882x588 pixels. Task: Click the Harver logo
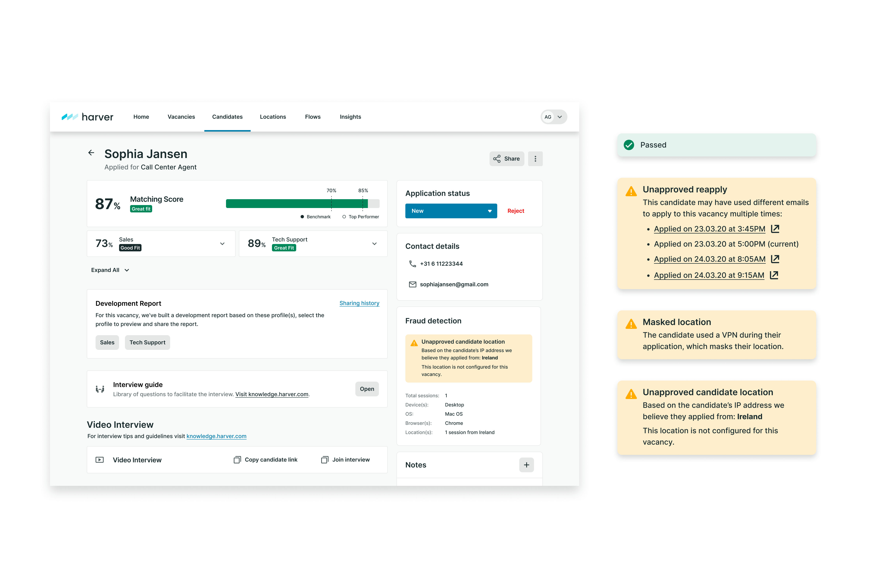87,117
